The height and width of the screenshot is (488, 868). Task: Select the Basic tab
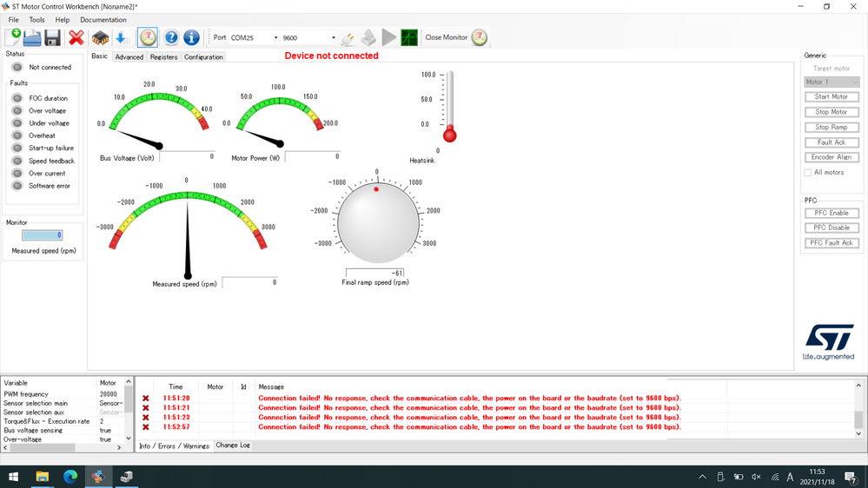point(100,56)
